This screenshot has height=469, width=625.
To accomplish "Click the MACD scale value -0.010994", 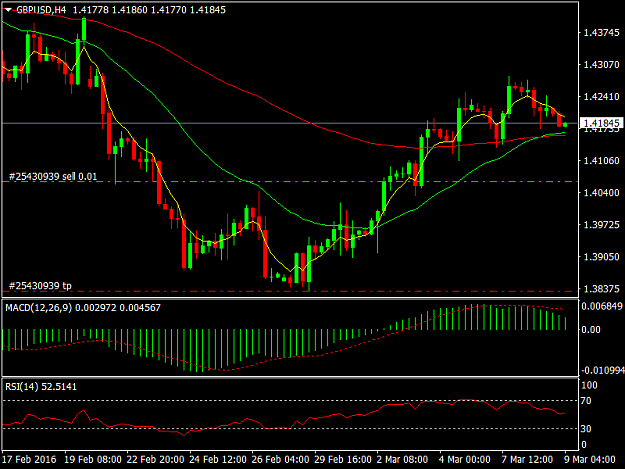I will click(603, 371).
